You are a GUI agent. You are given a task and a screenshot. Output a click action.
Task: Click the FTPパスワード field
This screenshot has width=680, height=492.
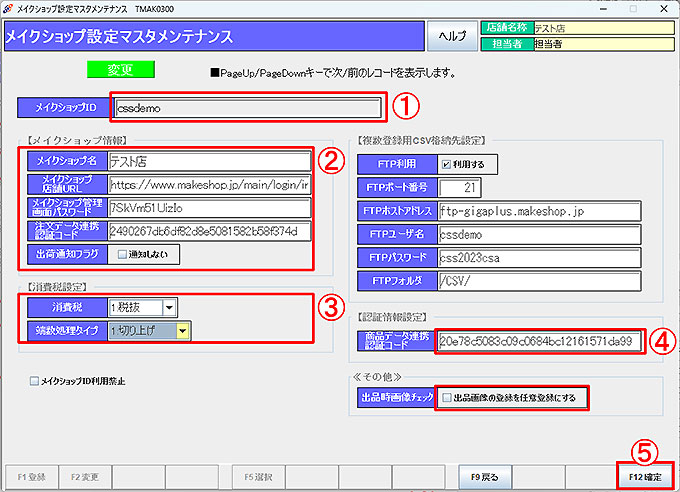point(539,258)
